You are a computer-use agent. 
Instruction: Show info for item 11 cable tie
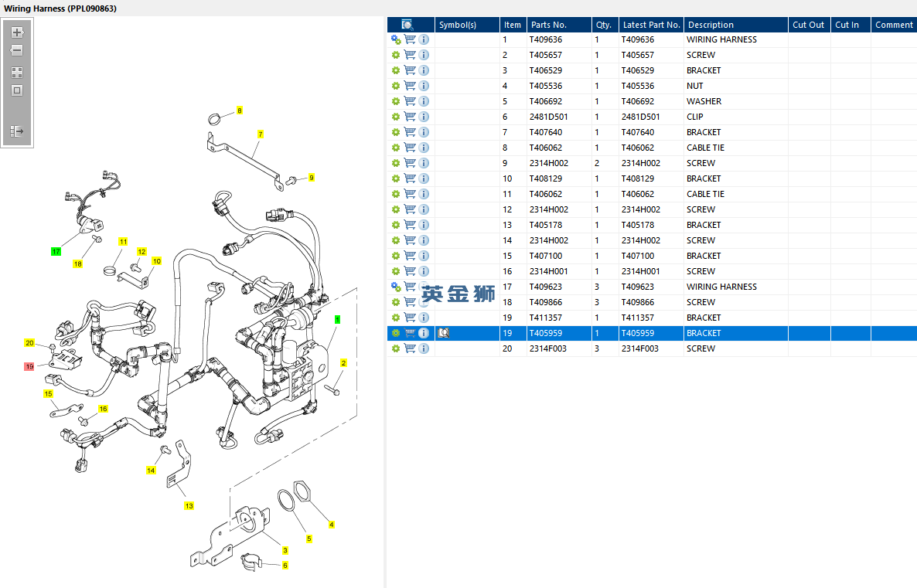tap(424, 194)
